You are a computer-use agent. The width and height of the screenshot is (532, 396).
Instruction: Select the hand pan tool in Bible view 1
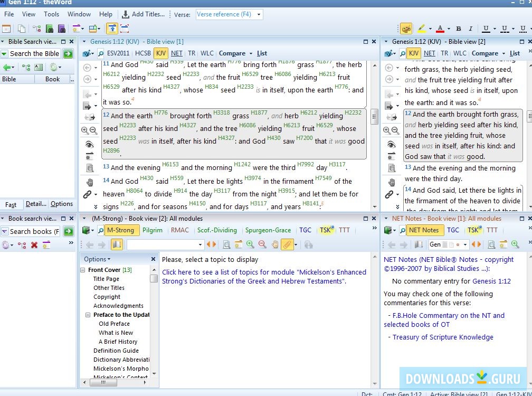[x=90, y=182]
